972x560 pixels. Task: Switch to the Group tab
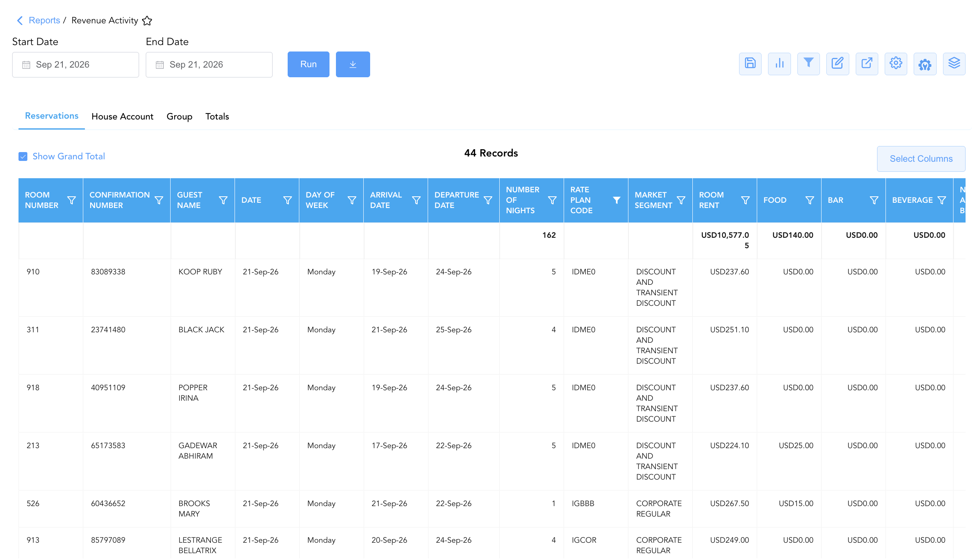click(x=179, y=117)
